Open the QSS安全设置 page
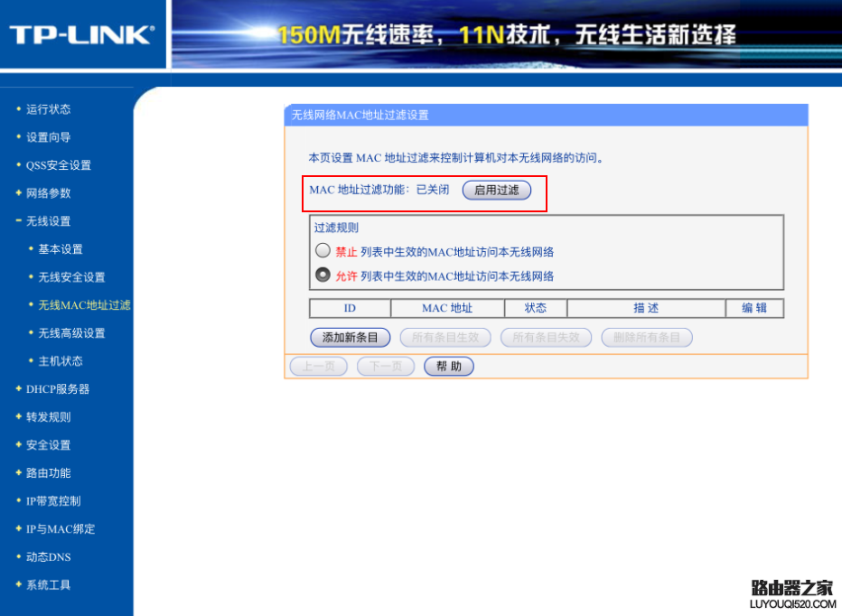 [x=59, y=165]
